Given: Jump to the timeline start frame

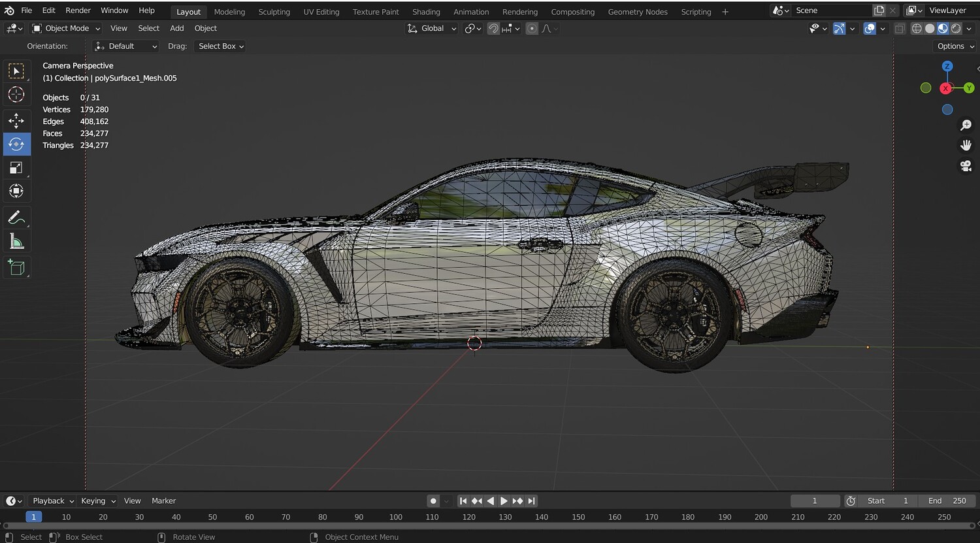Looking at the screenshot, I should tap(463, 501).
